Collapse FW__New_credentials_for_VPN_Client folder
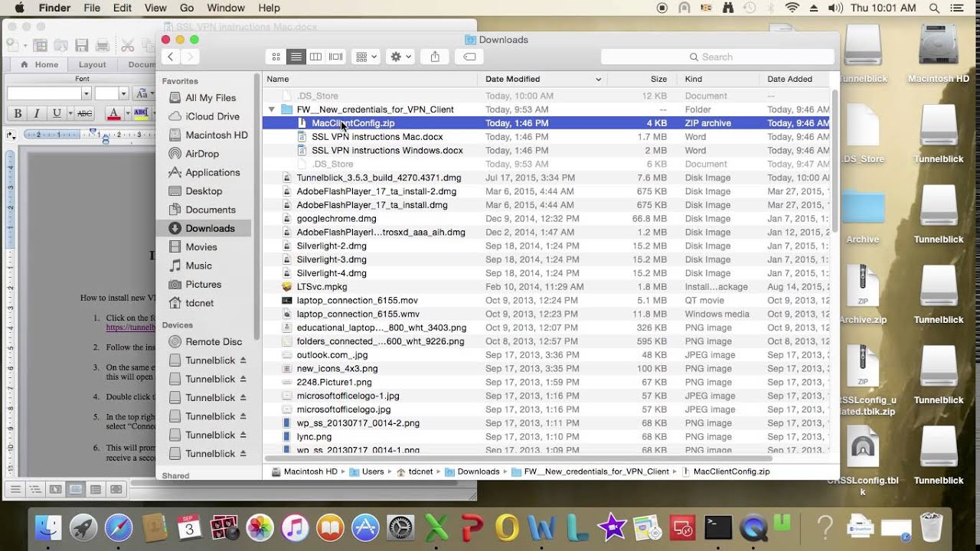980x551 pixels. tap(271, 109)
